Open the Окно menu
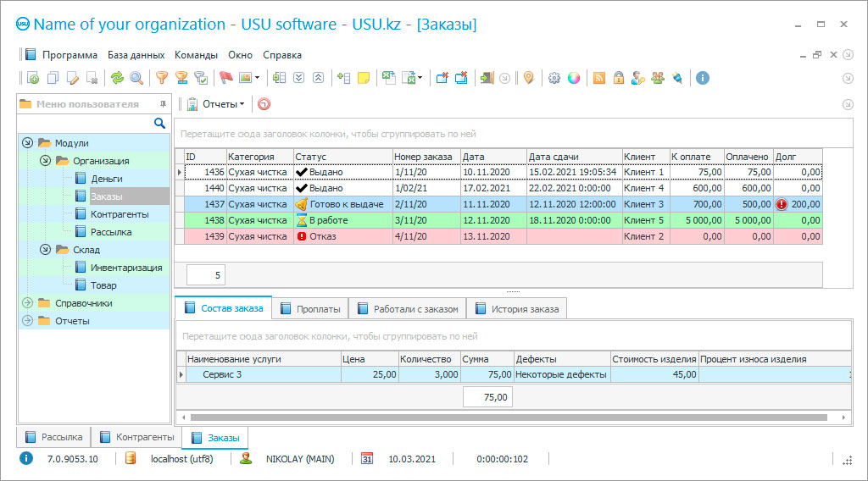This screenshot has height=481, width=868. point(240,55)
